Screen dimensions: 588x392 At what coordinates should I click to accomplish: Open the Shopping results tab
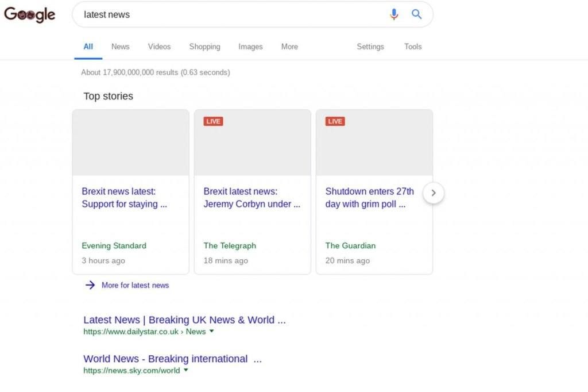204,47
